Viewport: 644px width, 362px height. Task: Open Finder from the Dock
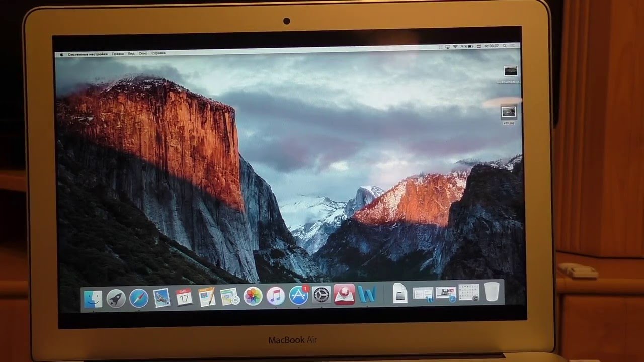(93, 299)
